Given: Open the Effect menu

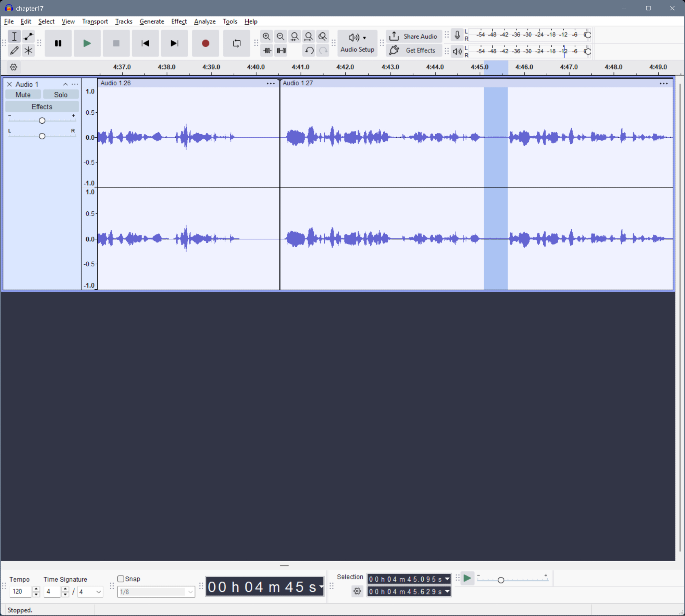Looking at the screenshot, I should coord(179,21).
